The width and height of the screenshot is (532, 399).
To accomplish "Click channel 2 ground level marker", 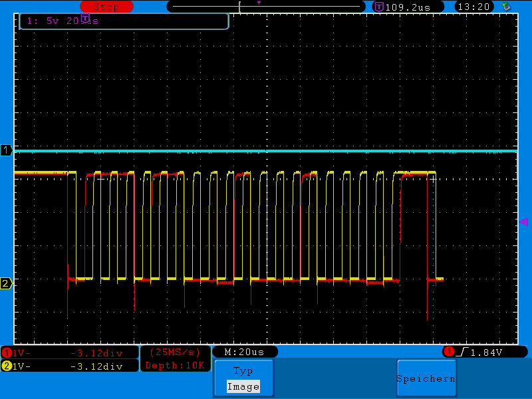I will [6, 283].
